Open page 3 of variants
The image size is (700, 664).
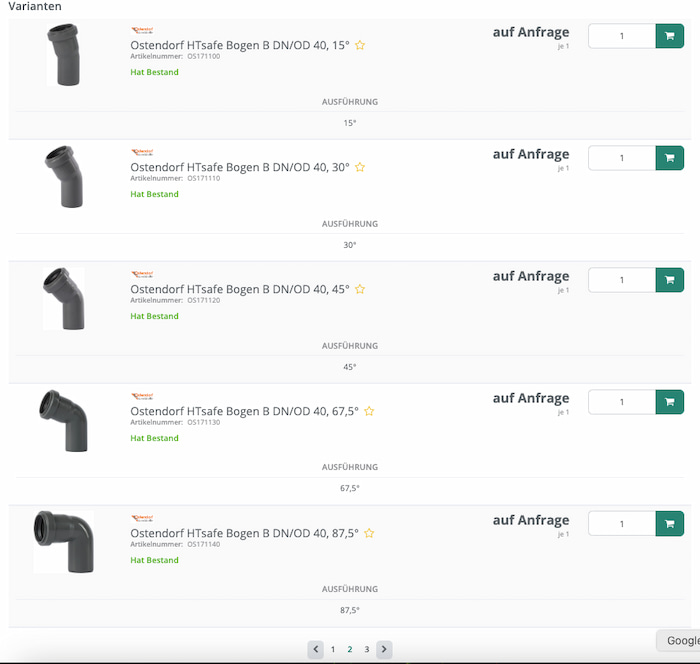[367, 649]
